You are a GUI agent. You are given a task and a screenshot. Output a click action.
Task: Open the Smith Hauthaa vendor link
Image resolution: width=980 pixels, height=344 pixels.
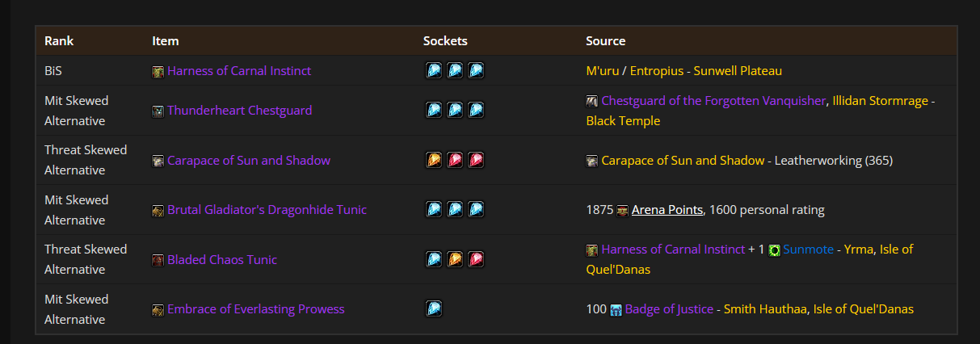coord(765,309)
